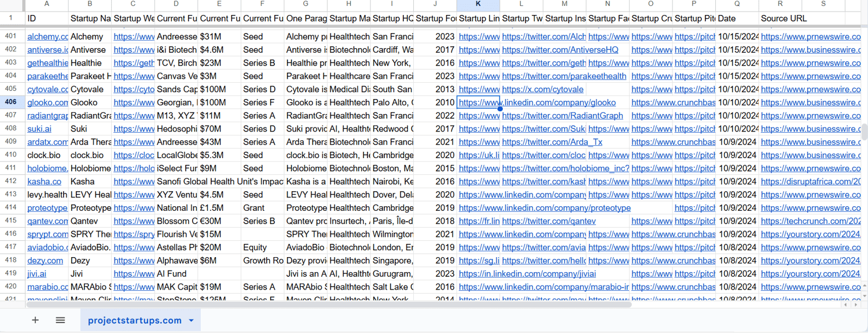The height and width of the screenshot is (333, 868).
Task: Select the 'Date' header cell
Action: click(737, 19)
